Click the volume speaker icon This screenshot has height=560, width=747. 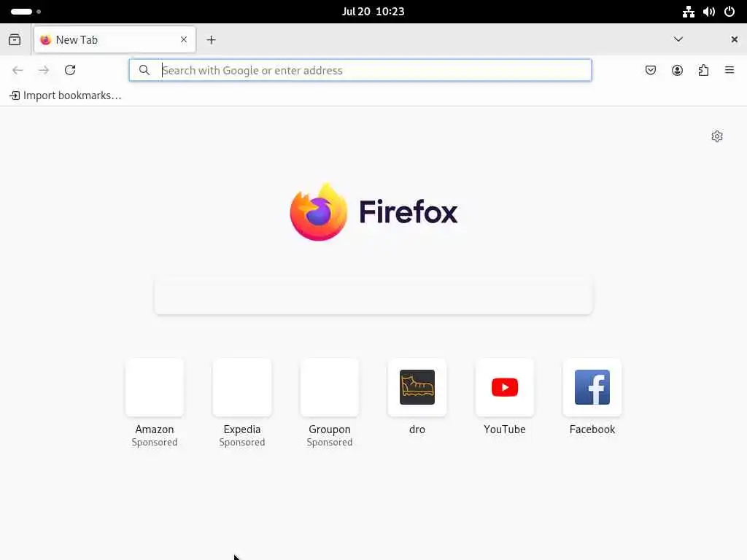tap(709, 12)
